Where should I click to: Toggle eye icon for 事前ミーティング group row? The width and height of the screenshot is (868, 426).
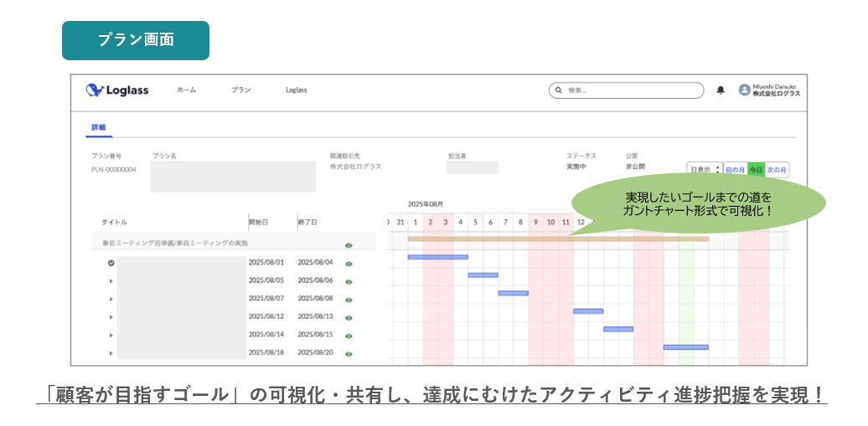tap(349, 245)
